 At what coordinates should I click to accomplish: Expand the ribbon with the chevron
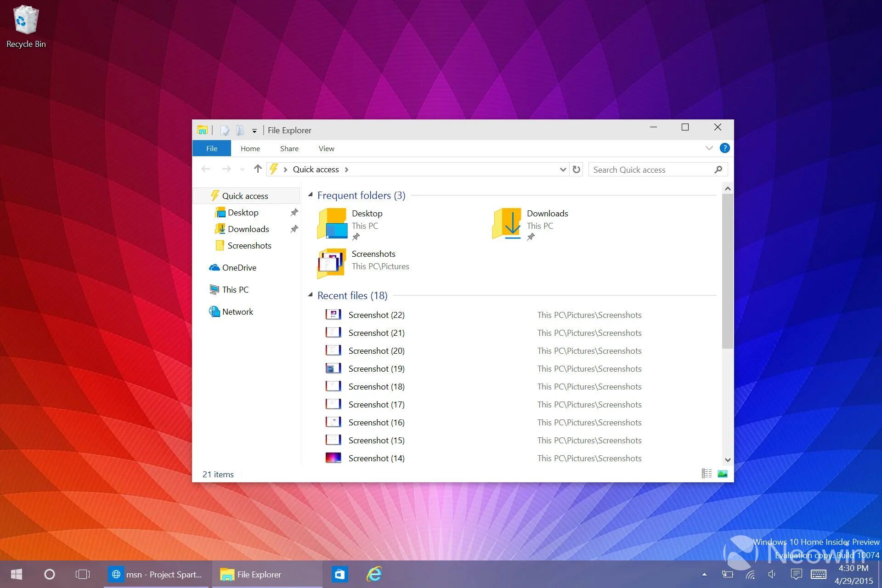(709, 148)
